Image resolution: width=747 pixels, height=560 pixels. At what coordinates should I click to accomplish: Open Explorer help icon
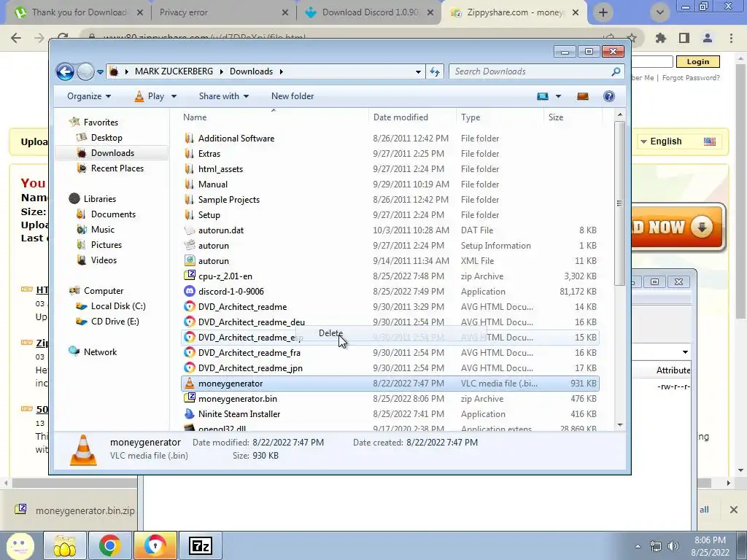point(609,96)
